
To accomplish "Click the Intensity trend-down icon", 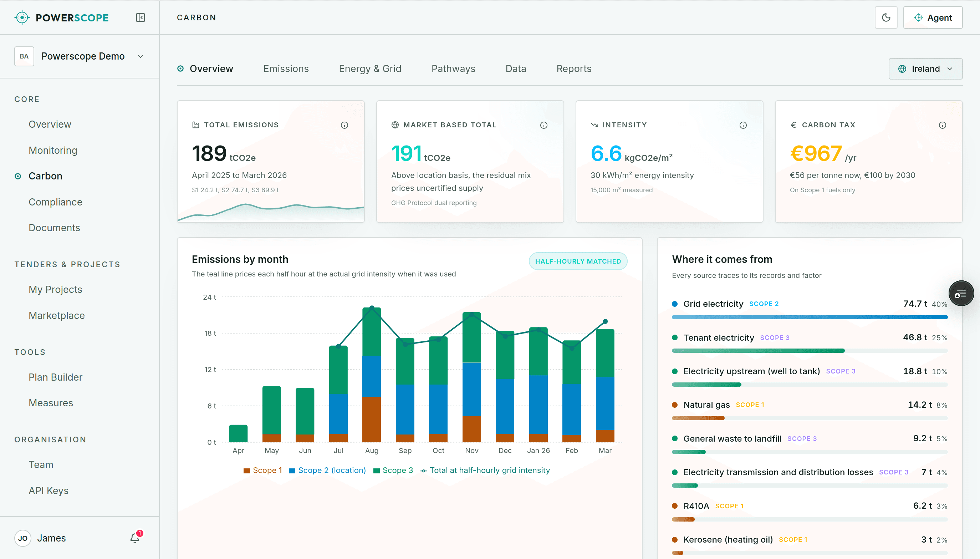I will coord(594,125).
